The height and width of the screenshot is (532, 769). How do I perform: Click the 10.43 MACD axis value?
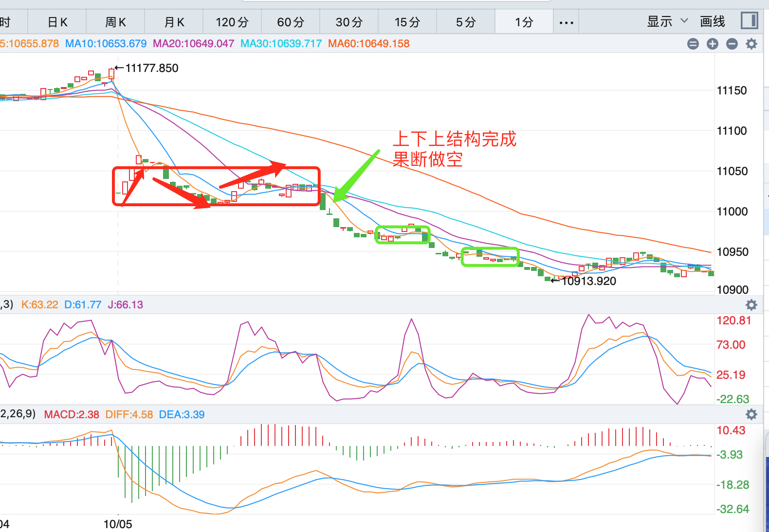731,430
